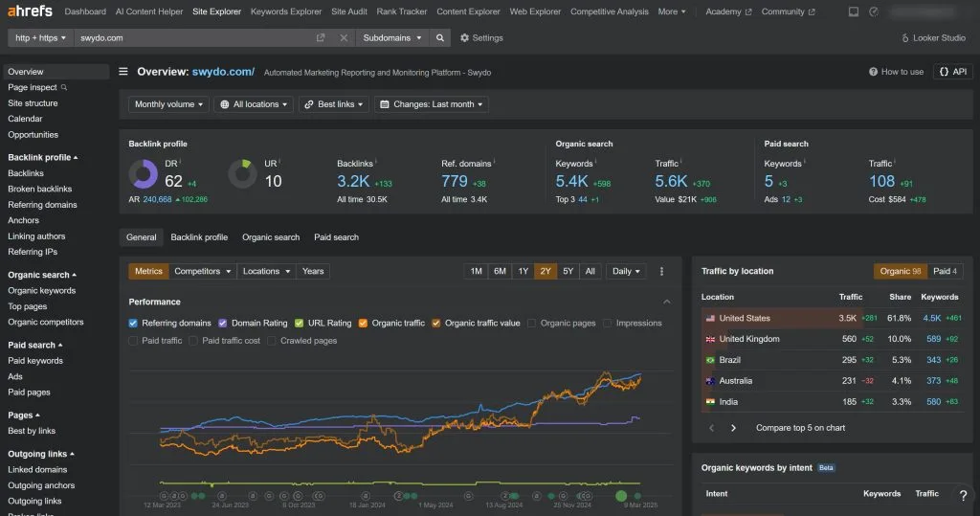Uncheck Organic traffic checkbox

pos(363,323)
